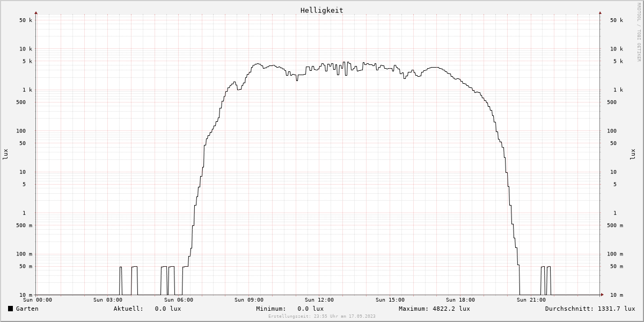Click the 10 m label on right axis
The image size is (644, 322).
tap(617, 295)
